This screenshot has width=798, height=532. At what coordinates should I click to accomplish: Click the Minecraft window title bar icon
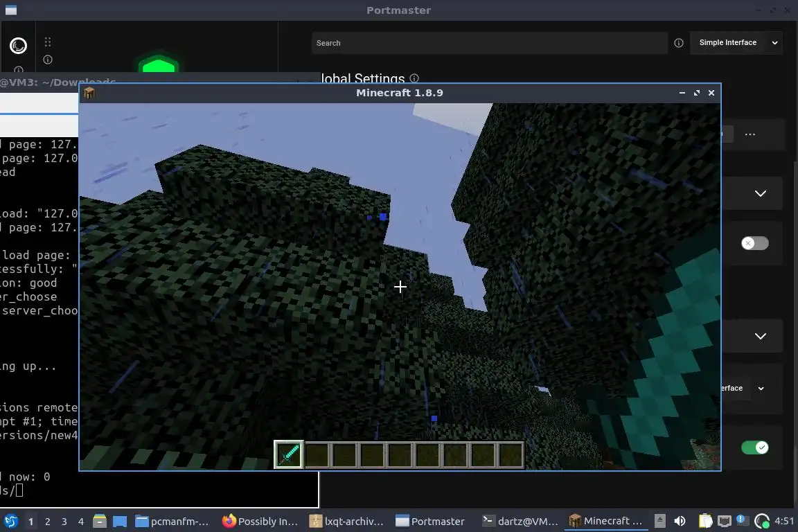pos(89,93)
